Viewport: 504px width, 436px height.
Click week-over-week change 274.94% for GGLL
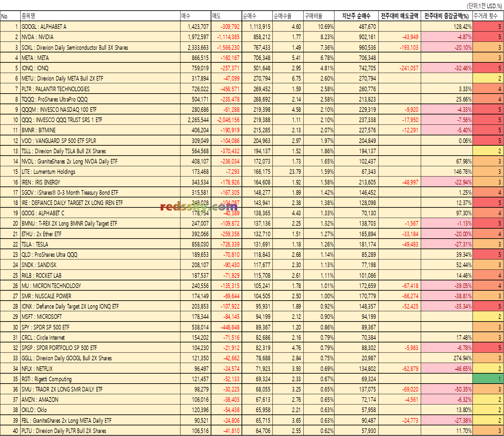[x=447, y=358]
